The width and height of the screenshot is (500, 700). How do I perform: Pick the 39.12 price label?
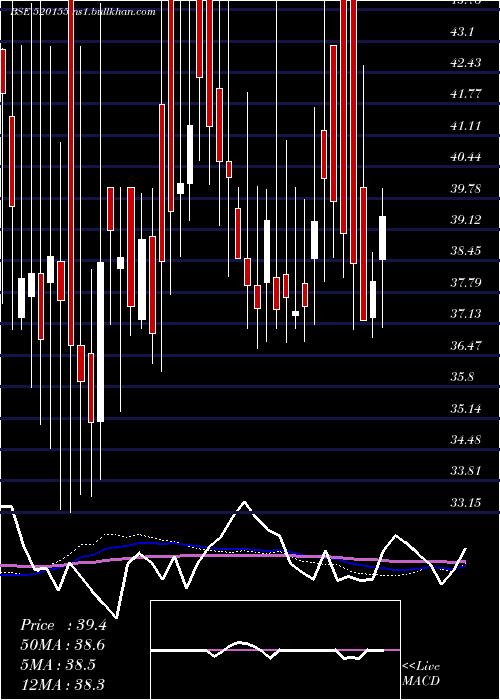click(x=466, y=220)
